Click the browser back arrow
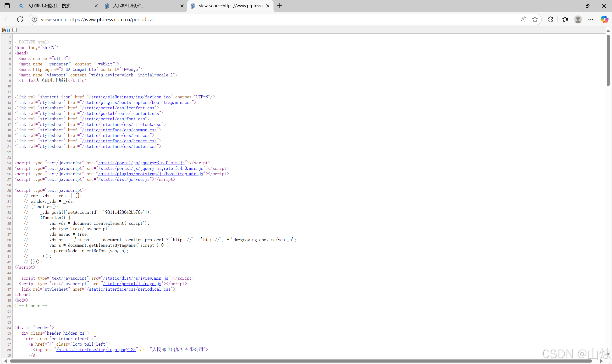 (x=7, y=19)
